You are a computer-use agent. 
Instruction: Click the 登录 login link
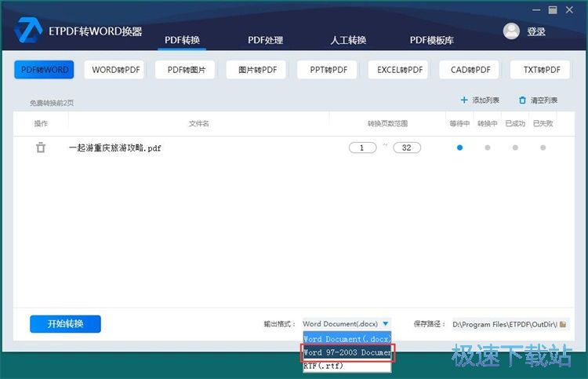click(536, 31)
